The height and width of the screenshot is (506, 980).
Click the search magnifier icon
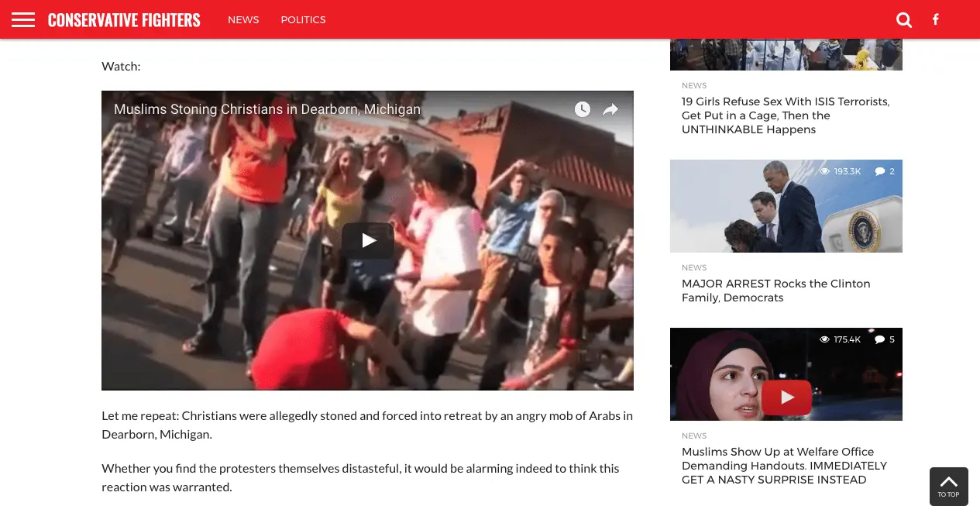pyautogui.click(x=903, y=20)
